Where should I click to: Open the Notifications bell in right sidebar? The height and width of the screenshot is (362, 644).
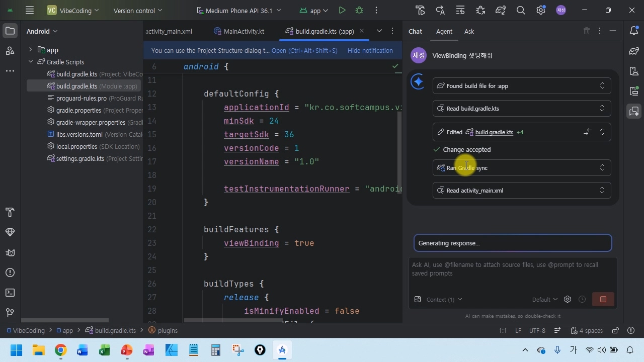[633, 31]
